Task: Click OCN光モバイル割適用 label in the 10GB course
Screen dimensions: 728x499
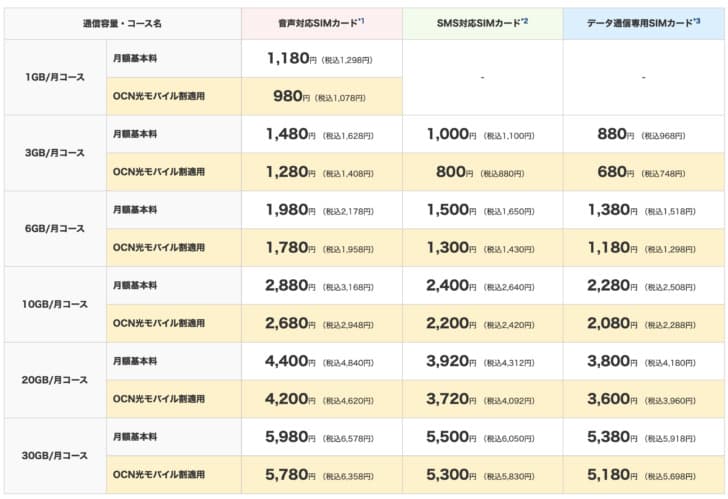Action: point(159,323)
